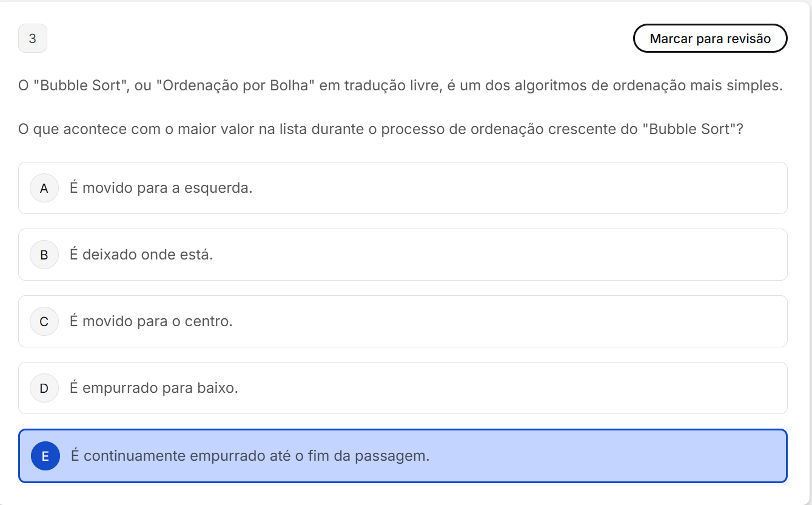Click the highlighted blue E circle badge

(x=45, y=456)
